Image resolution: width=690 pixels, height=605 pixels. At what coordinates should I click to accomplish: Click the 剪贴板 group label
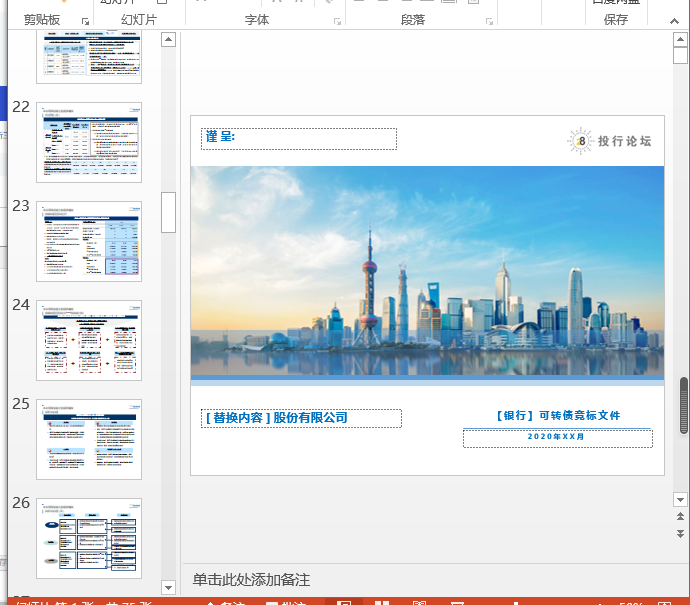(42, 20)
